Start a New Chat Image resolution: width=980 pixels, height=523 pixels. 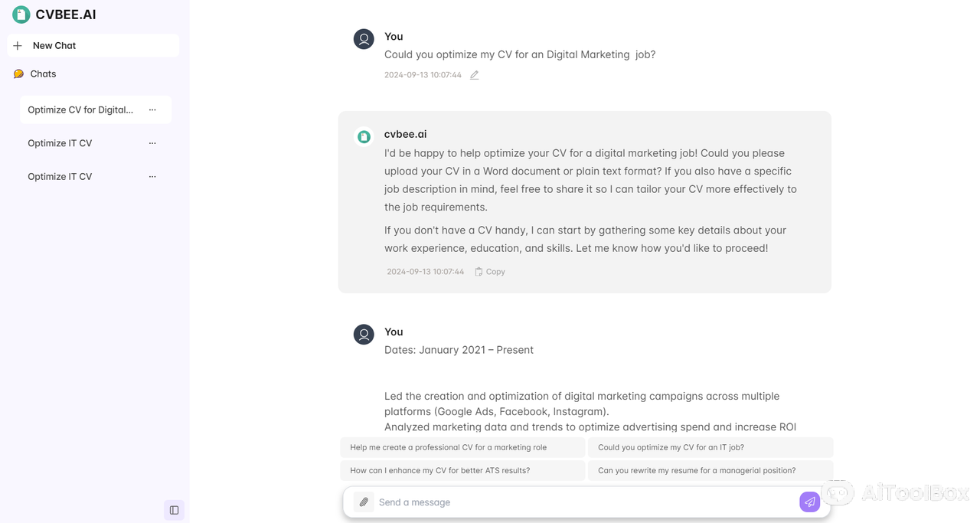[x=54, y=46]
